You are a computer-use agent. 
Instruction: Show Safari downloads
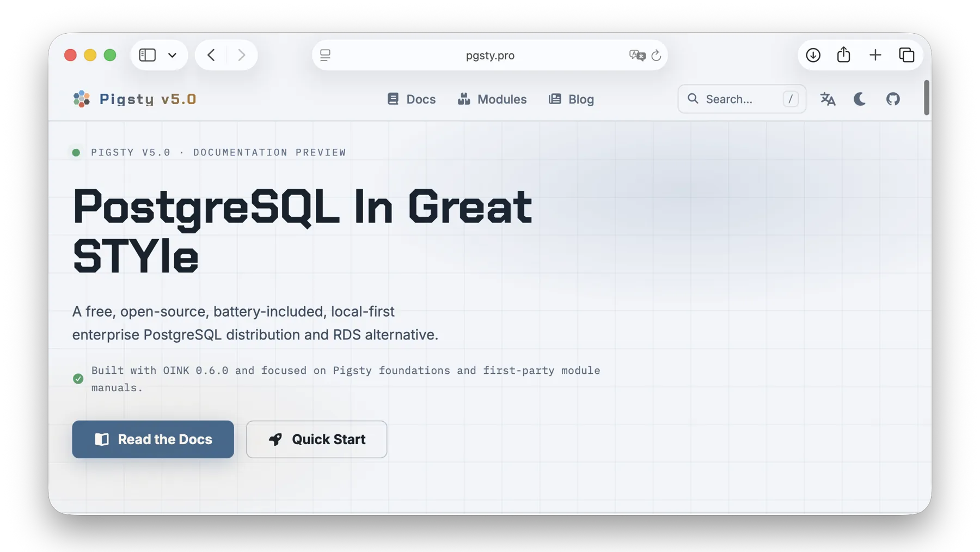[813, 55]
